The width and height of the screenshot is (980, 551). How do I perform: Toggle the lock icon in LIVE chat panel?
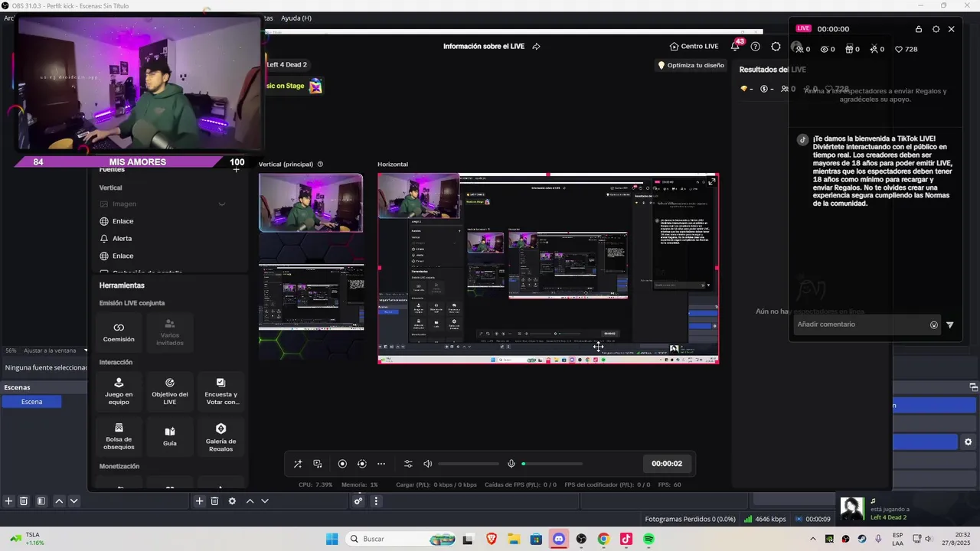(919, 29)
